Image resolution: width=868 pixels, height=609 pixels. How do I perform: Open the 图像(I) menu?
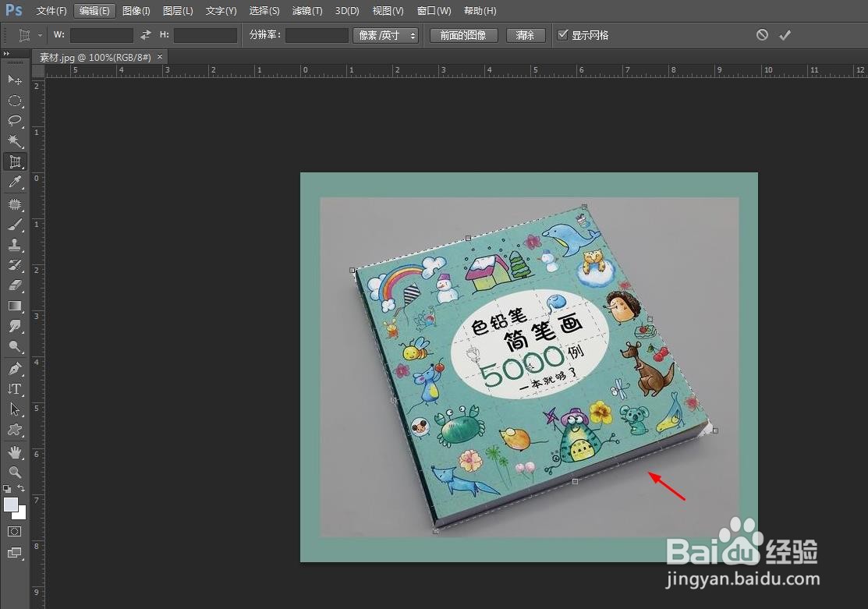click(x=136, y=10)
